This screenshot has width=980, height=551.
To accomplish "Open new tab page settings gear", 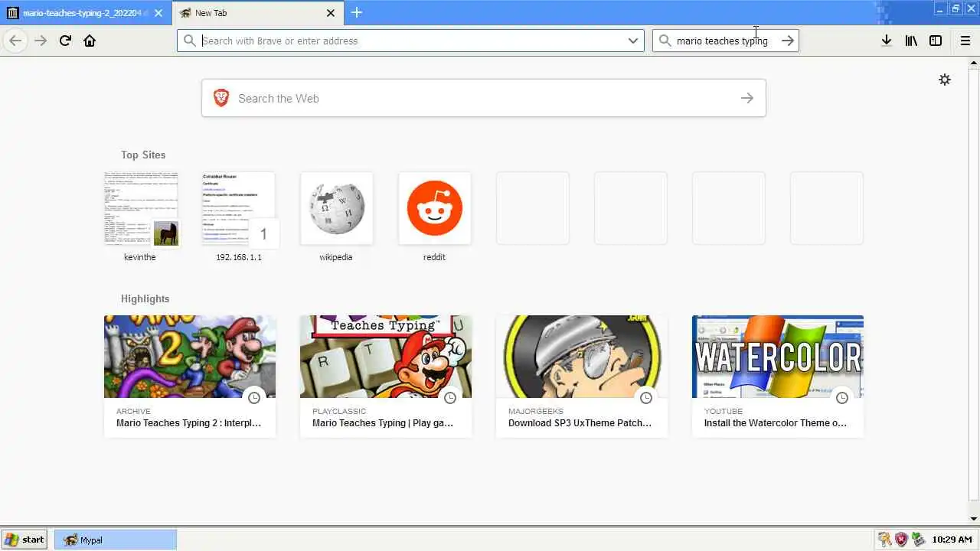I will coord(945,80).
